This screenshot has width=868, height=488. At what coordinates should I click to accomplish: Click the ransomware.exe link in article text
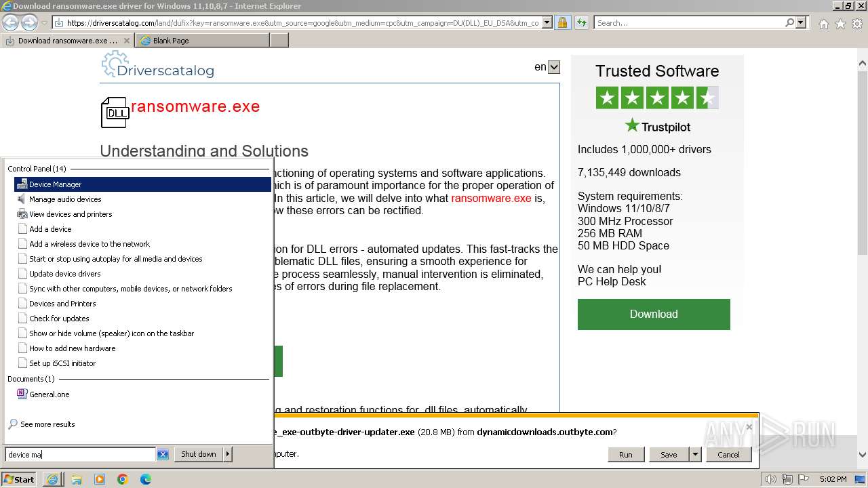(491, 198)
